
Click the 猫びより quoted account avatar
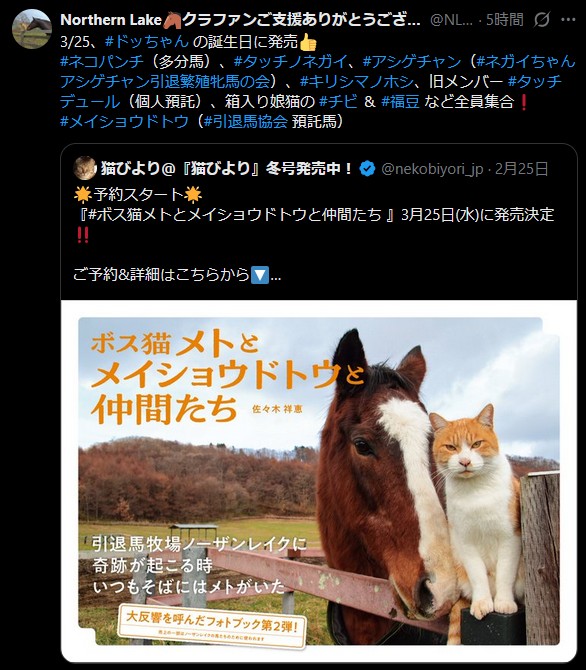click(85, 168)
